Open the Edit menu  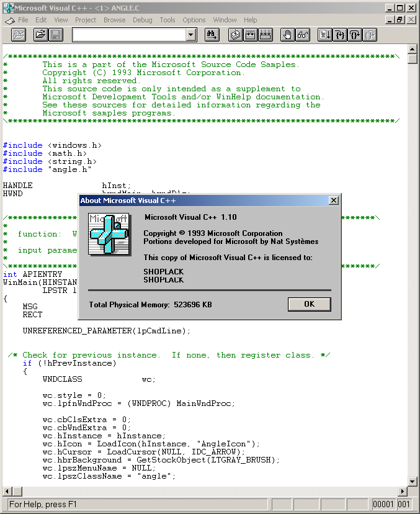pyautogui.click(x=41, y=20)
